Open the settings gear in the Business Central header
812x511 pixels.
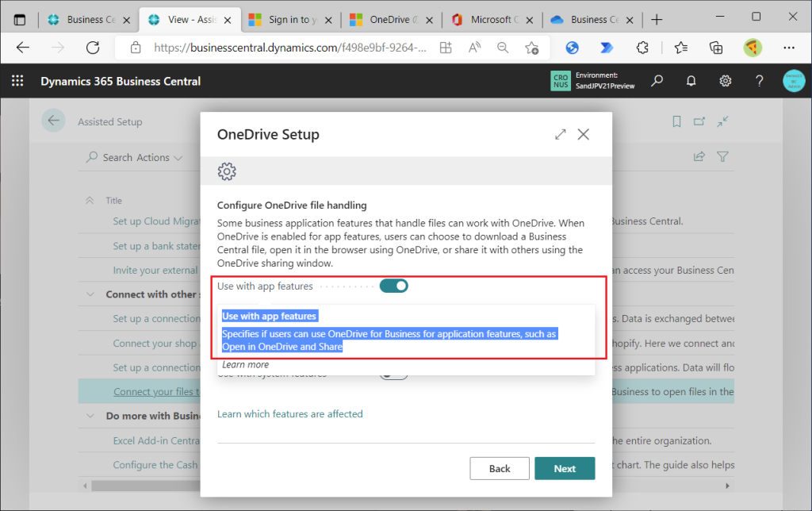point(725,81)
